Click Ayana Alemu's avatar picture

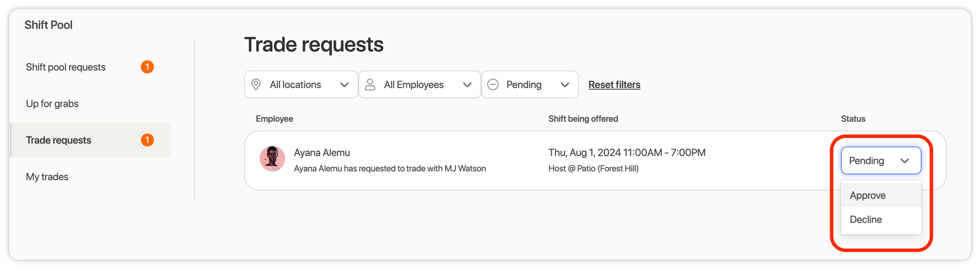click(272, 159)
